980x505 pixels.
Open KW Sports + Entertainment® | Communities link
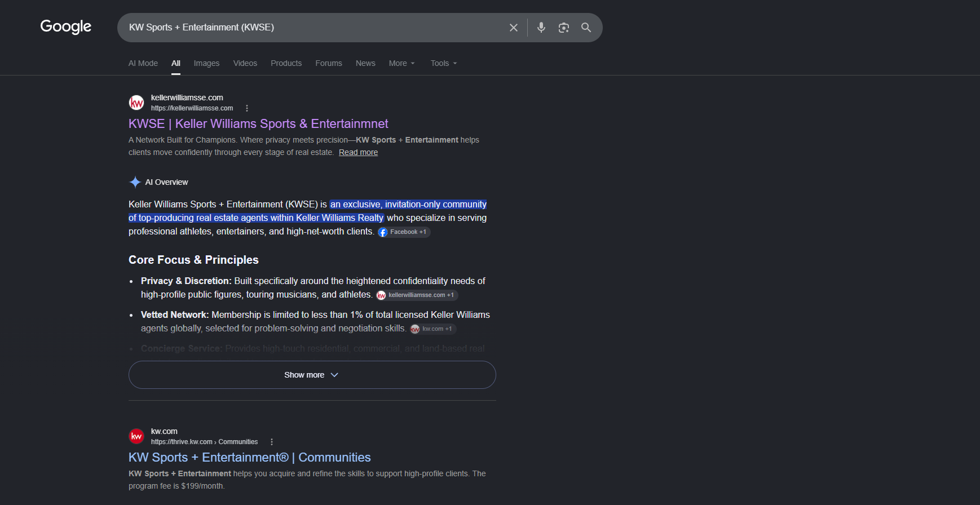pos(250,458)
